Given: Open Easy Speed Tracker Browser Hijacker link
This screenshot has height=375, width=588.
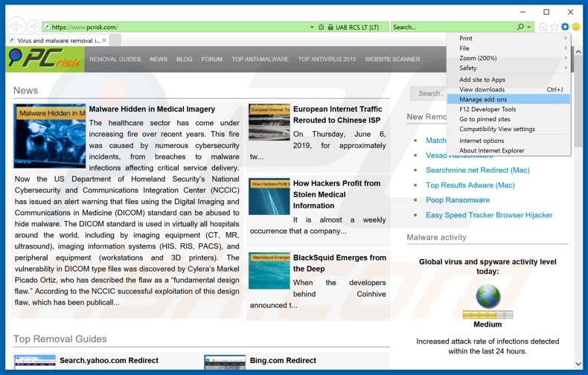Looking at the screenshot, I should [489, 215].
